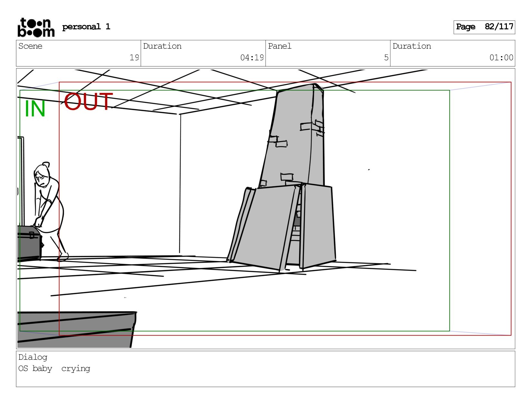532x411 pixels.
Task: Select the Scene label
Action: tap(30, 46)
